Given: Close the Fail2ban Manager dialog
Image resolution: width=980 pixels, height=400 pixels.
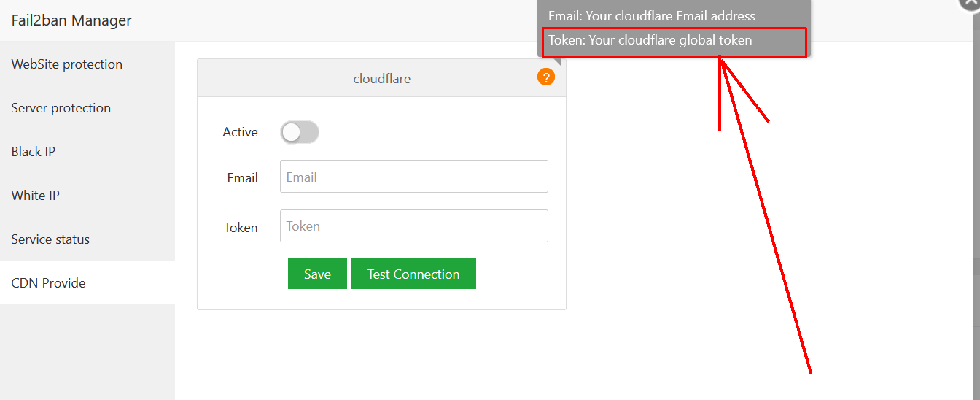Looking at the screenshot, I should pos(971,4).
